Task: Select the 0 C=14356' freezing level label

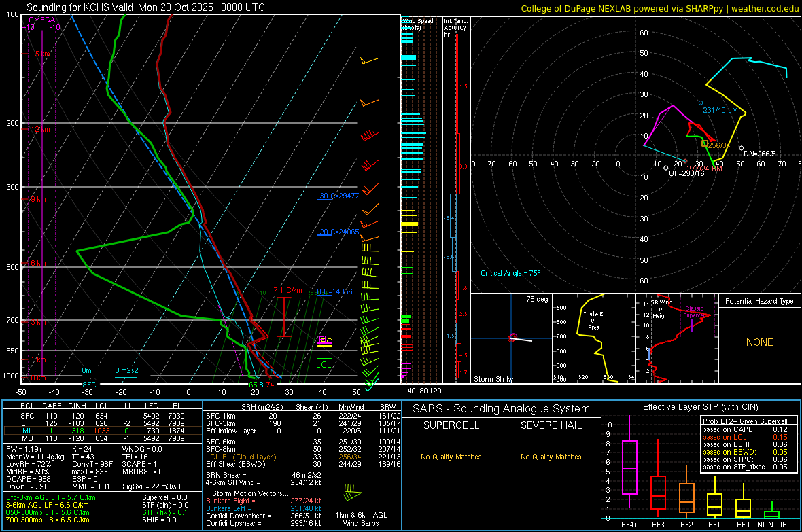Action: 335,291
